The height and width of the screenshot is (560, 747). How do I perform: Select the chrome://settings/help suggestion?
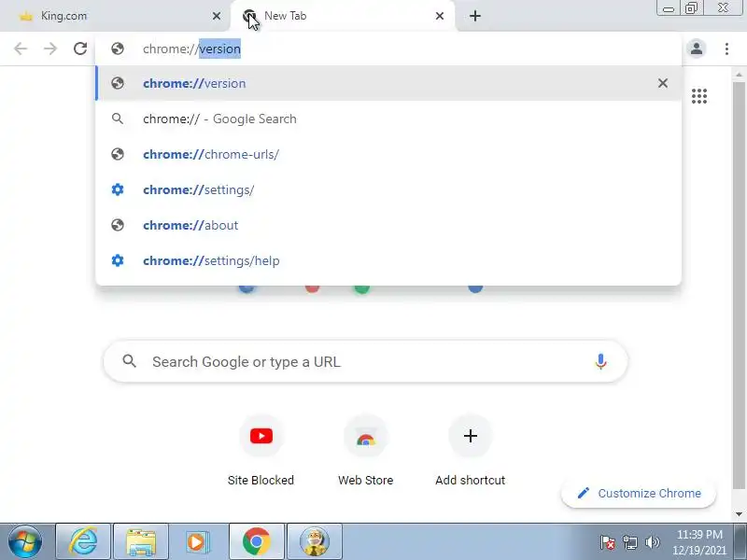pos(388,261)
